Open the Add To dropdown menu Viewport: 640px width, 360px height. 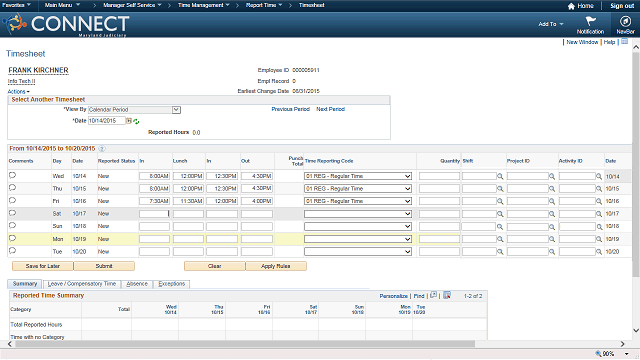[x=551, y=24]
